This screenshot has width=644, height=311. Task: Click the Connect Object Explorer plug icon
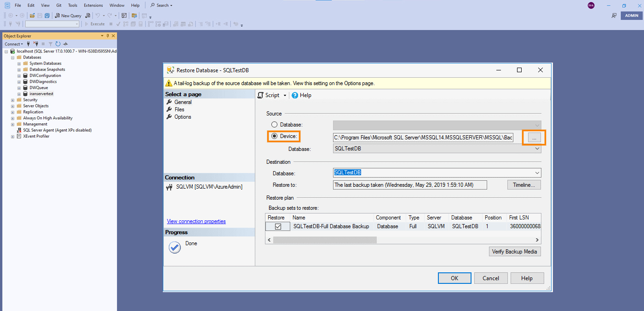point(29,44)
